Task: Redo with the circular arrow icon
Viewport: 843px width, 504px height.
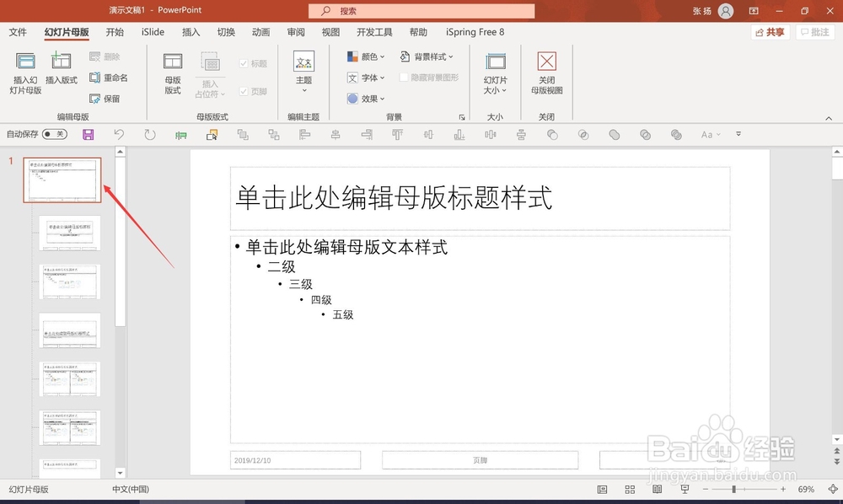Action: 150,134
